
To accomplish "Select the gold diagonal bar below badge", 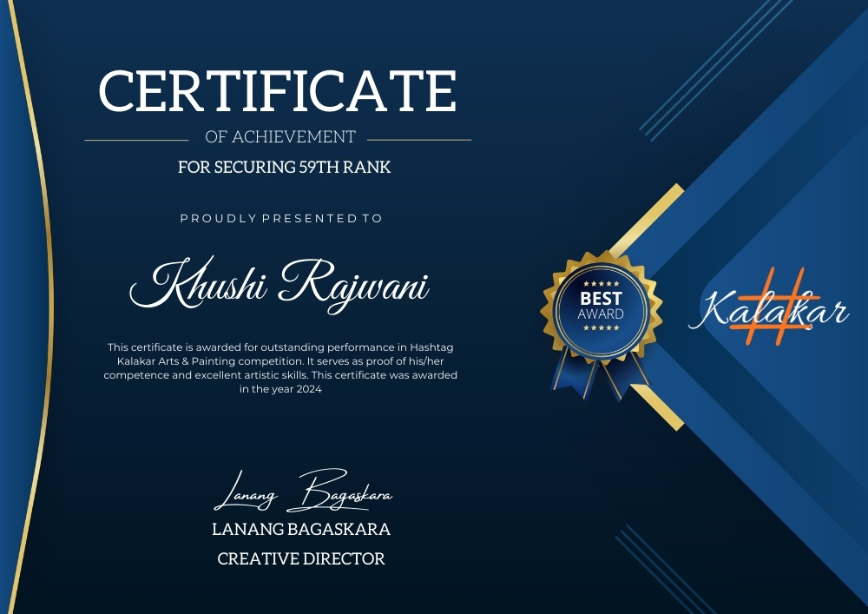I will 658,408.
